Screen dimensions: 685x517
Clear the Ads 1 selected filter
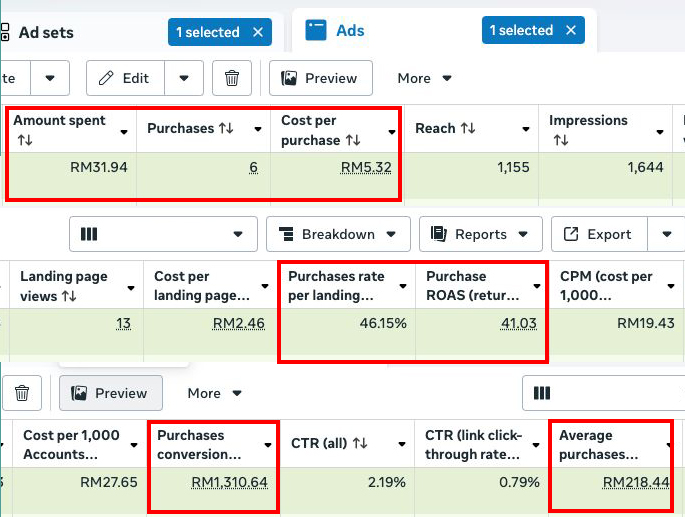pos(571,31)
